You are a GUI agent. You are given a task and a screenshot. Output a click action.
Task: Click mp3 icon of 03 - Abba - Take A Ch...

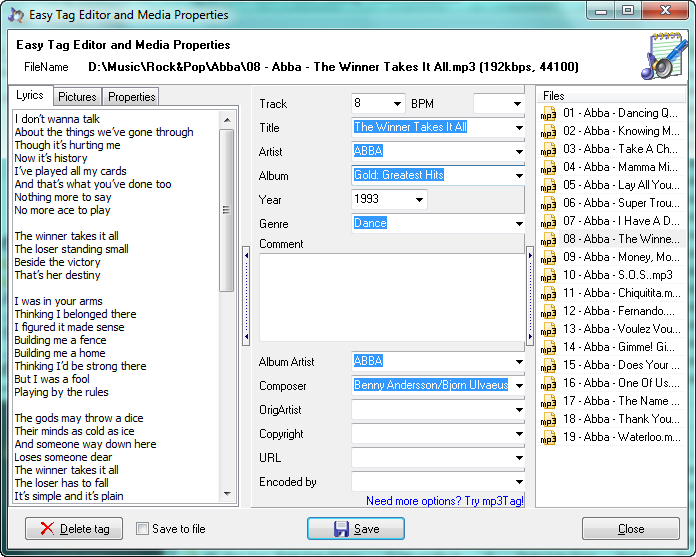coord(548,150)
